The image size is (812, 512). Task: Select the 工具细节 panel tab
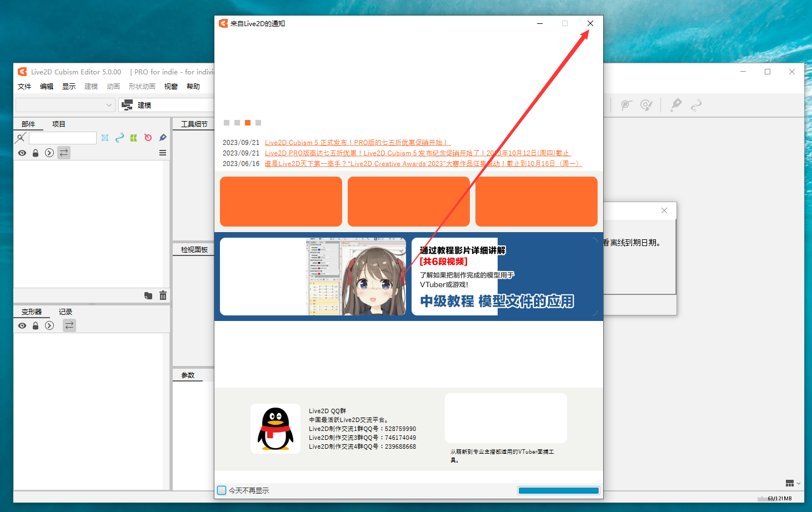(x=194, y=124)
